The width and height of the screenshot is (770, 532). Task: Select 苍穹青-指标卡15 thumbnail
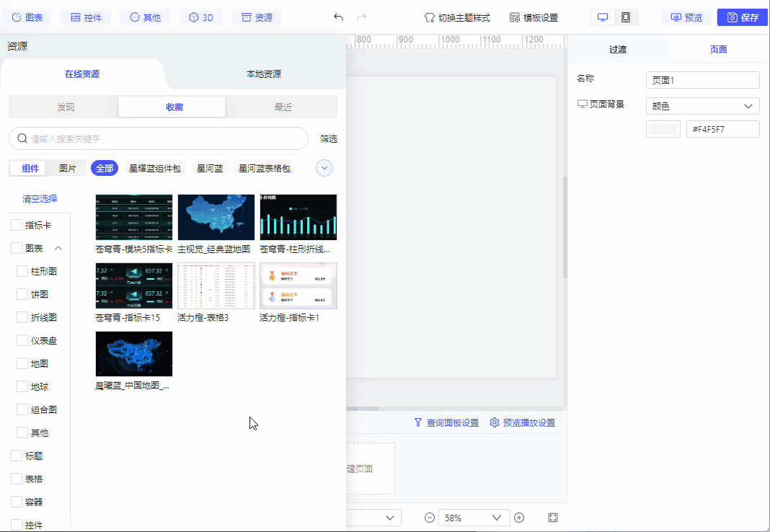pyautogui.click(x=134, y=285)
